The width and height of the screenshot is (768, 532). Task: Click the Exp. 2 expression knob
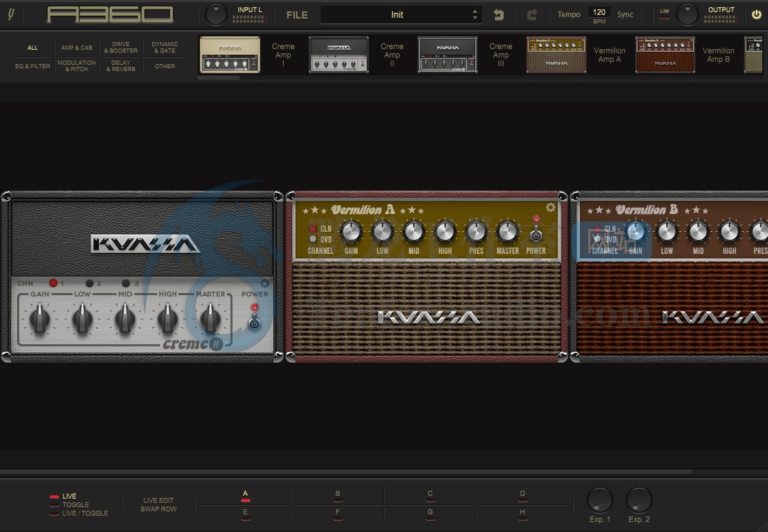pos(639,500)
